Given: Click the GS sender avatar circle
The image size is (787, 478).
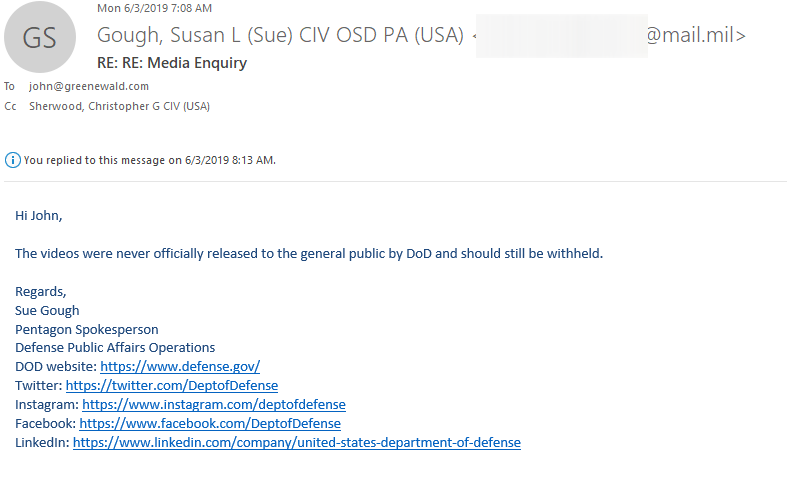Looking at the screenshot, I should pos(40,37).
